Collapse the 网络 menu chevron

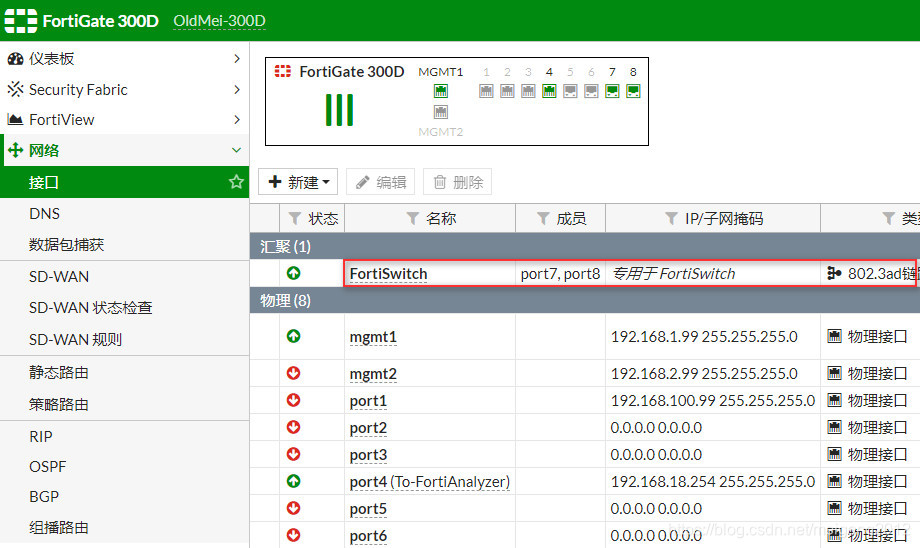coord(236,150)
